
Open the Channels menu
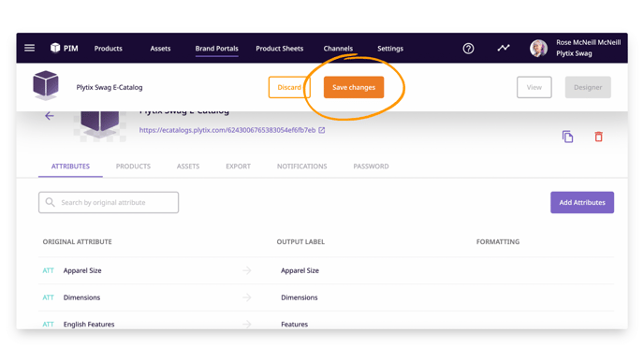pyautogui.click(x=338, y=49)
